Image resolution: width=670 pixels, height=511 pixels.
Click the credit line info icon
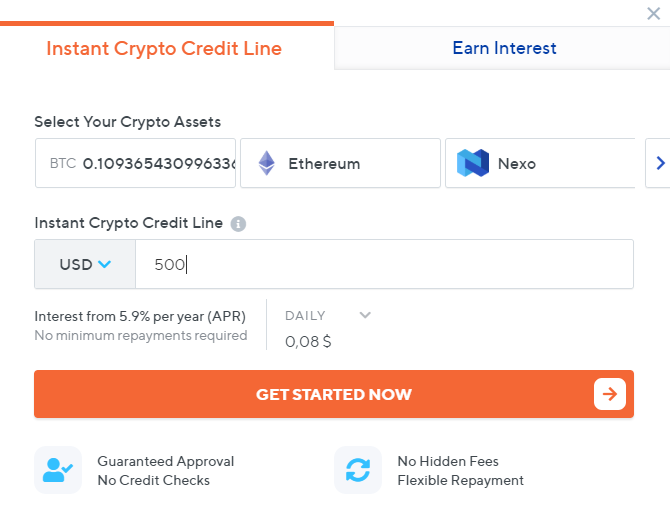pos(238,224)
